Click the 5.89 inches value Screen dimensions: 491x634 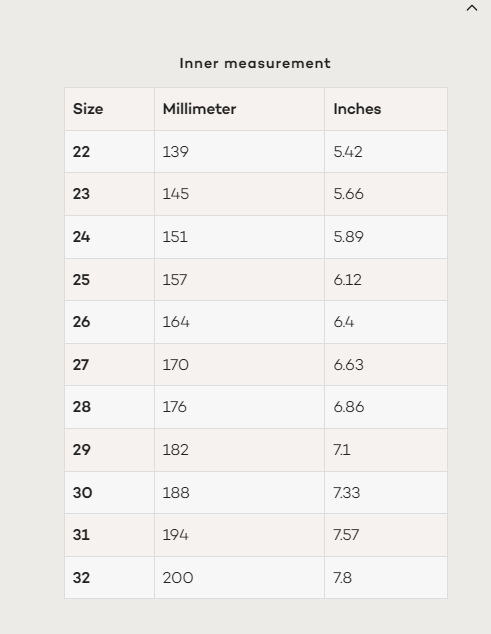tap(348, 237)
